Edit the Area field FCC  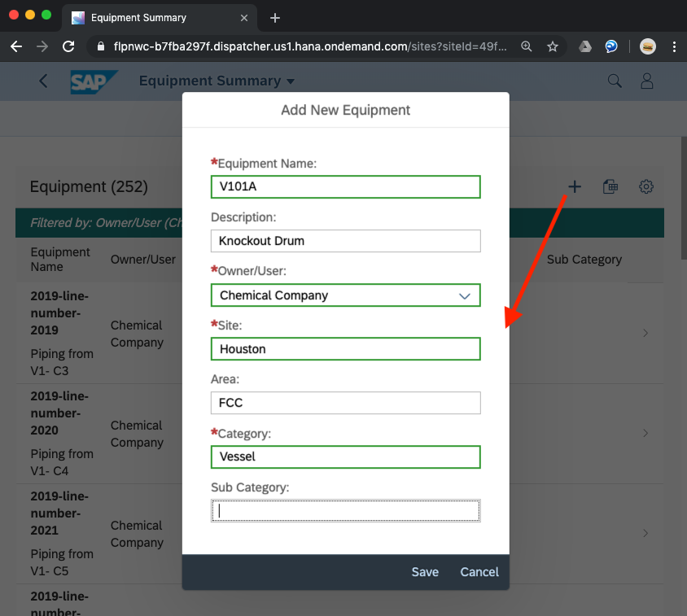(x=345, y=403)
